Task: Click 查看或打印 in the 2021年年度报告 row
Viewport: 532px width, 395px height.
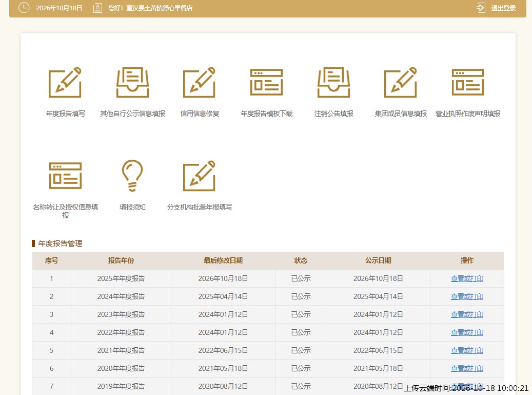Action: click(467, 350)
